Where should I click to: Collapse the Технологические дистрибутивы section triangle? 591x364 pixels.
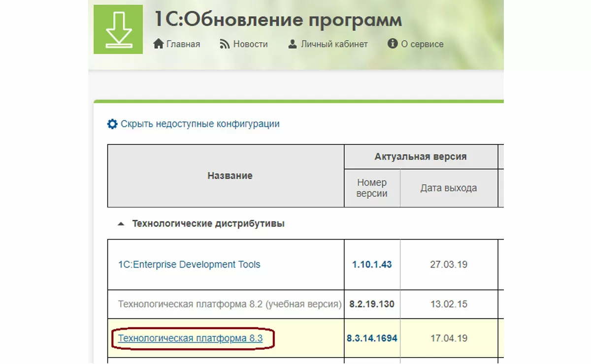121,224
